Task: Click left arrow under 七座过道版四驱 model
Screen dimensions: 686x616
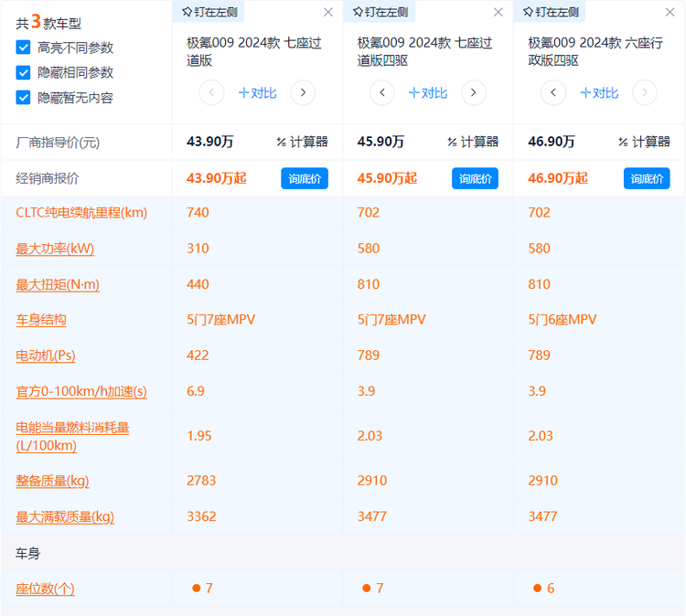Action: (x=381, y=92)
